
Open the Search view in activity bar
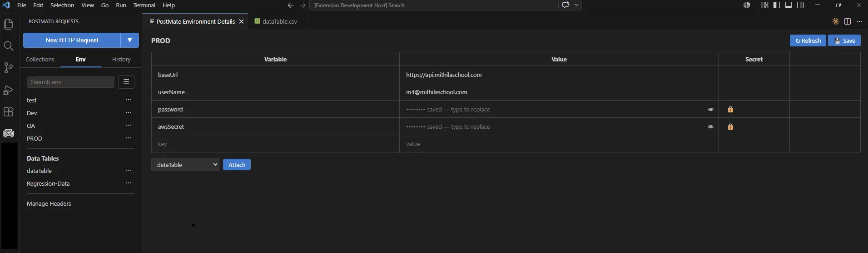point(8,46)
